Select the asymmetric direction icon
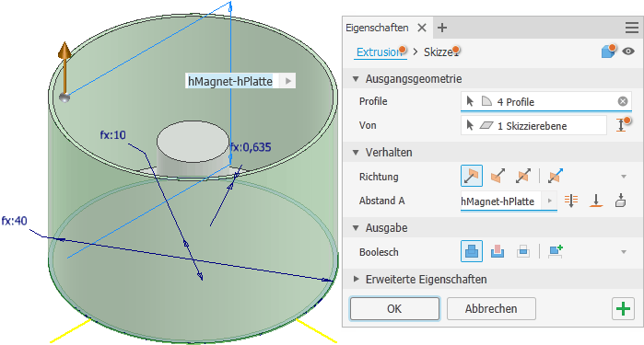Image resolution: width=644 pixels, height=345 pixels. point(555,177)
